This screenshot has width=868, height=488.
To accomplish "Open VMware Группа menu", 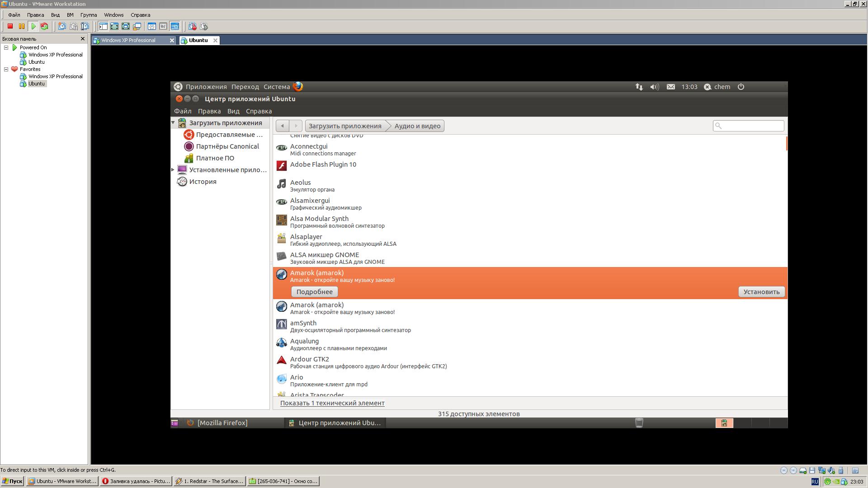I will (x=89, y=15).
